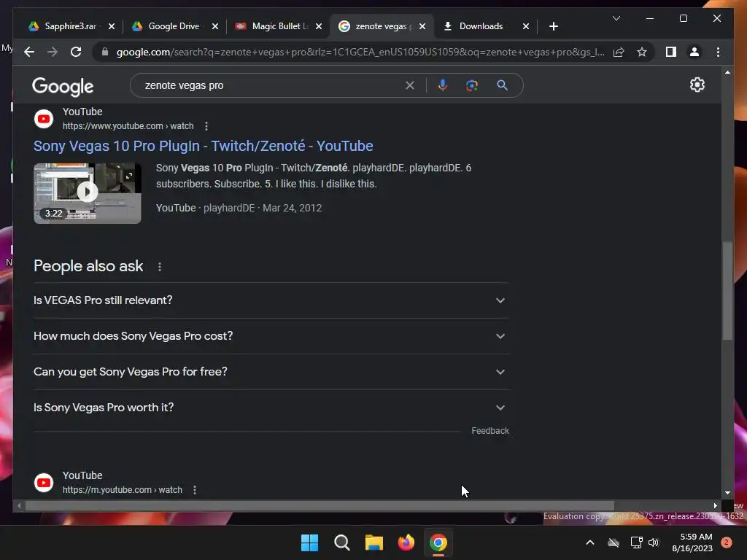Open a new browser tab
This screenshot has width=747, height=560.
pyautogui.click(x=553, y=26)
